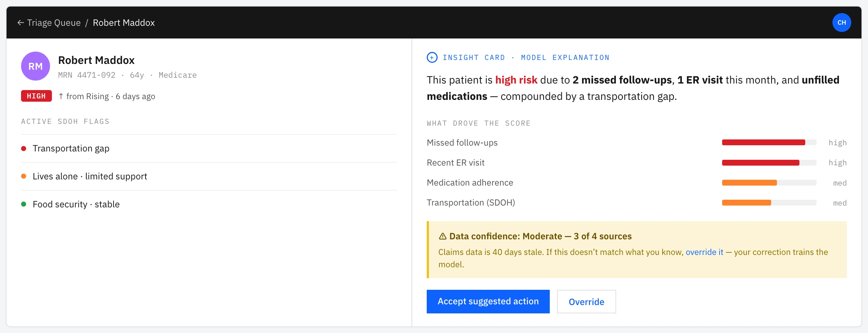Accept suggested action button

pos(488,301)
